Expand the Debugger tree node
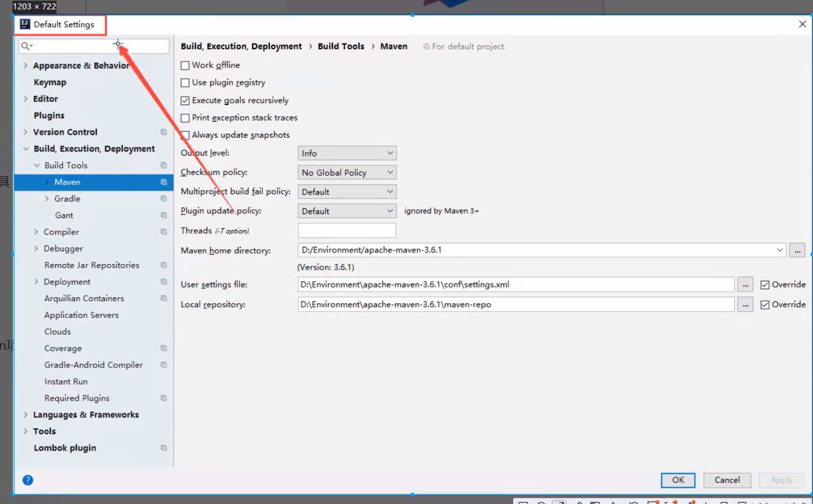813x504 pixels. [36, 249]
